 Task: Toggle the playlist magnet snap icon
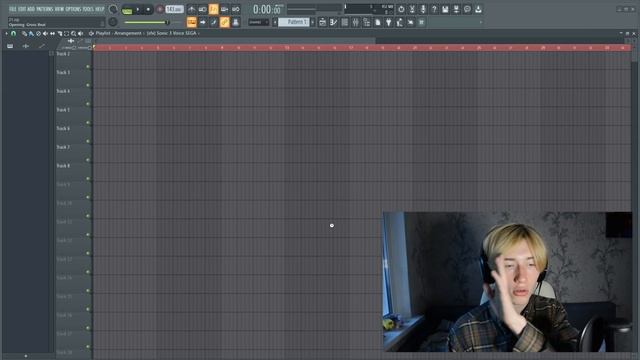[13, 33]
